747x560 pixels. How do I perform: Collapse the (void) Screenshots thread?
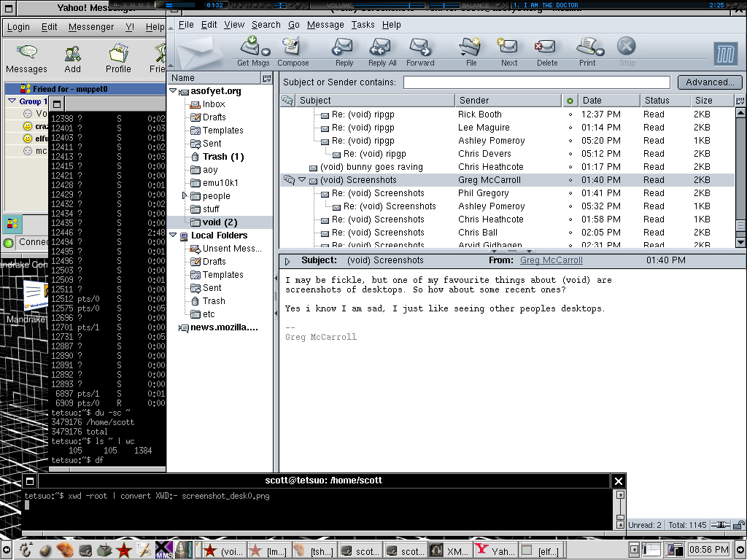[302, 179]
